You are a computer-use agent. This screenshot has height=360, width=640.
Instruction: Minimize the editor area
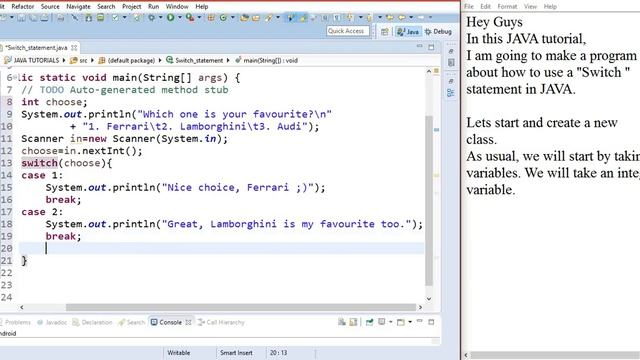tap(419, 47)
